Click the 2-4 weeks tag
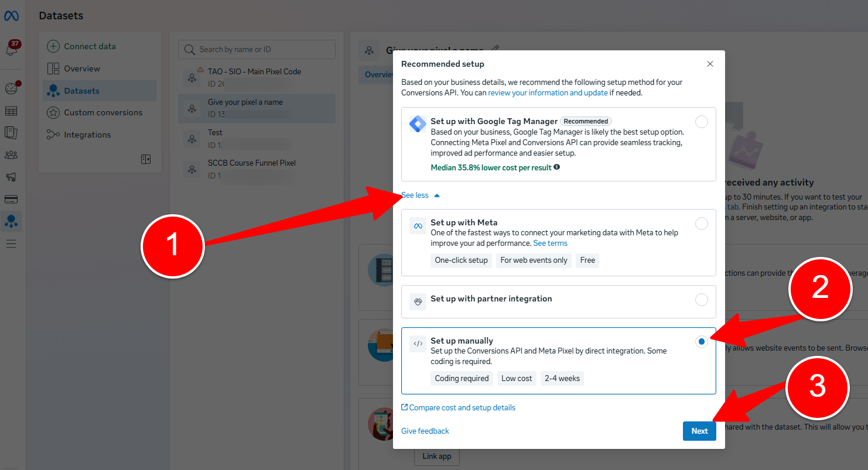 pyautogui.click(x=562, y=379)
